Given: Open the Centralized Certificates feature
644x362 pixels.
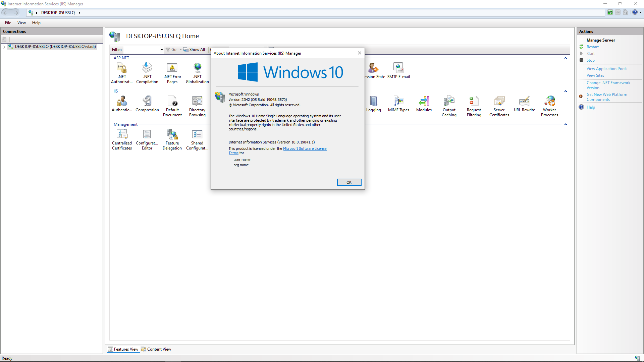Looking at the screenshot, I should (122, 139).
